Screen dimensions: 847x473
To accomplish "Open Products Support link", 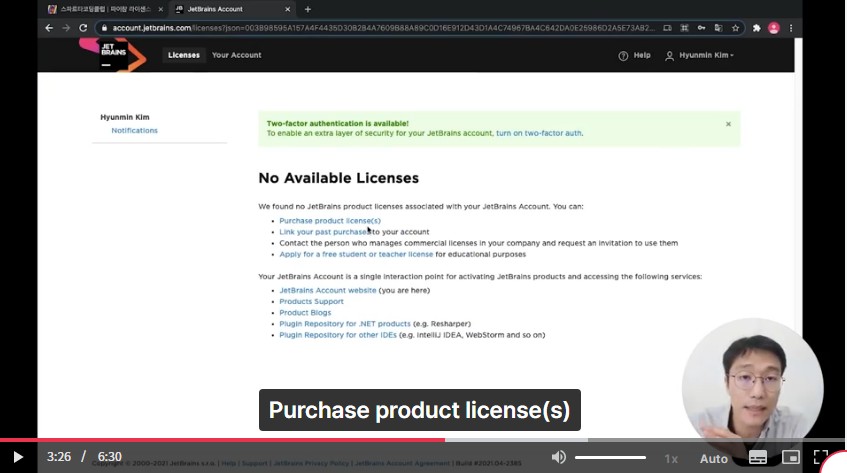I will pos(311,302).
